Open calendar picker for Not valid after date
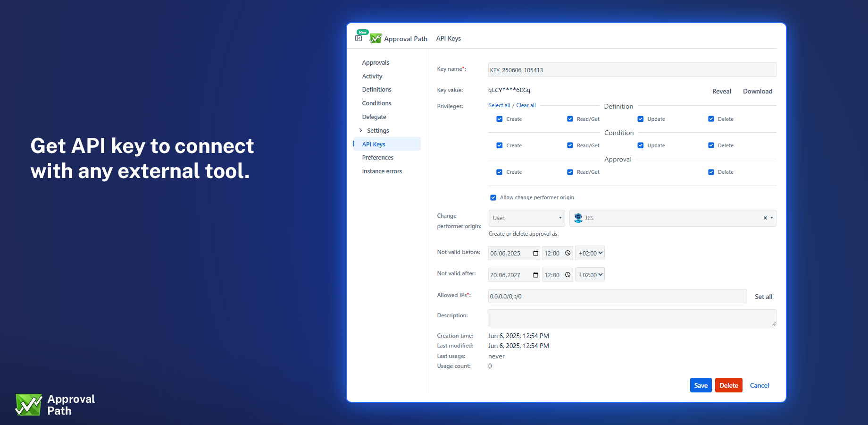 pos(535,275)
